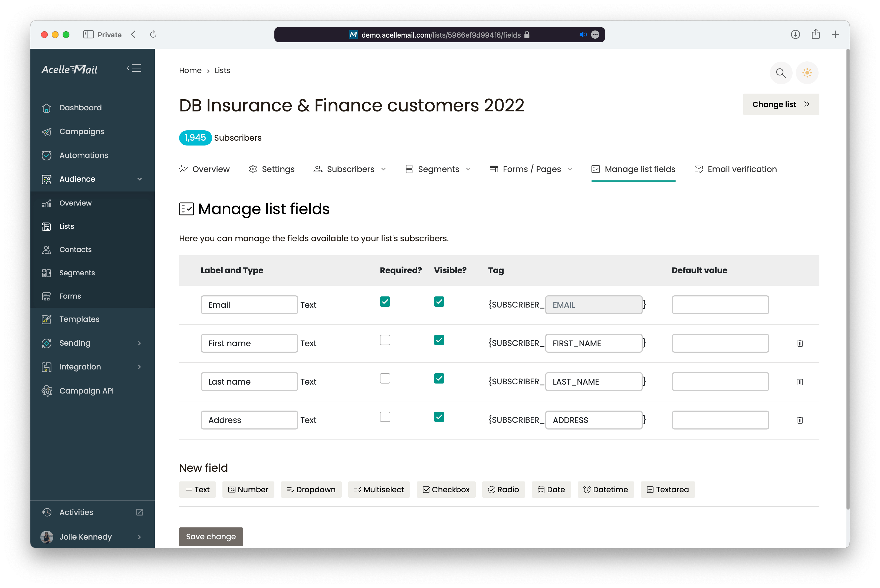
Task: Click Jolie Kennedy's avatar picture
Action: click(47, 537)
